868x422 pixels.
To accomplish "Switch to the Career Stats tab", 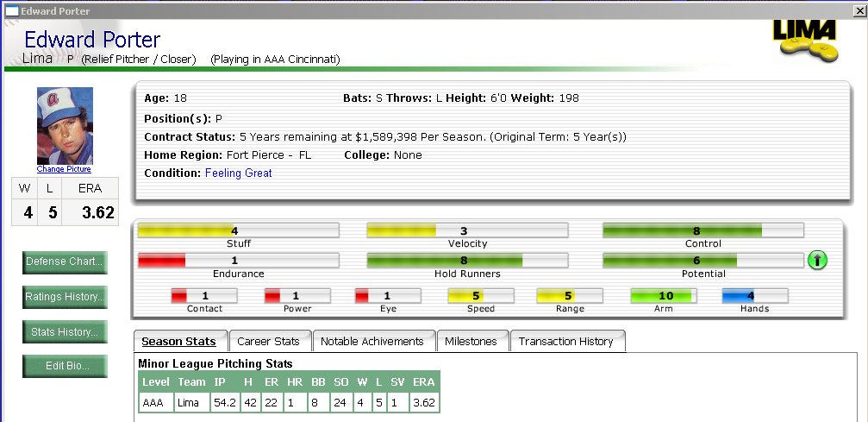I will tap(268, 342).
